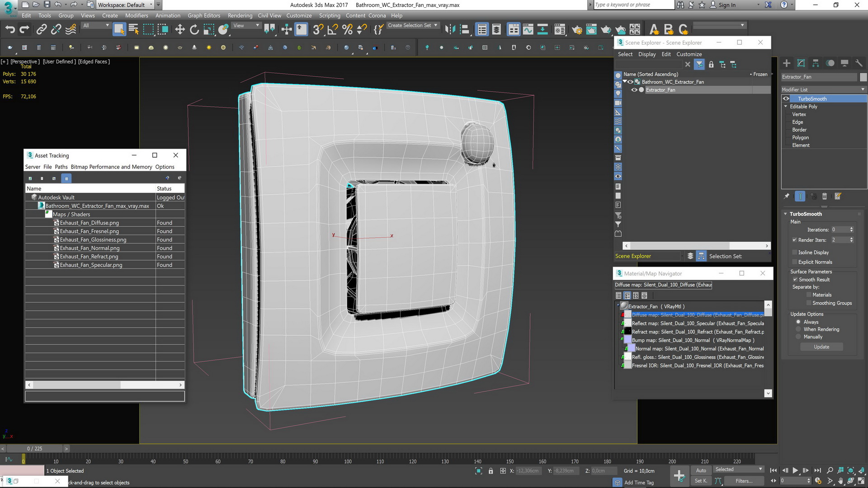Click the time slider showing 0 / 225

[35, 449]
